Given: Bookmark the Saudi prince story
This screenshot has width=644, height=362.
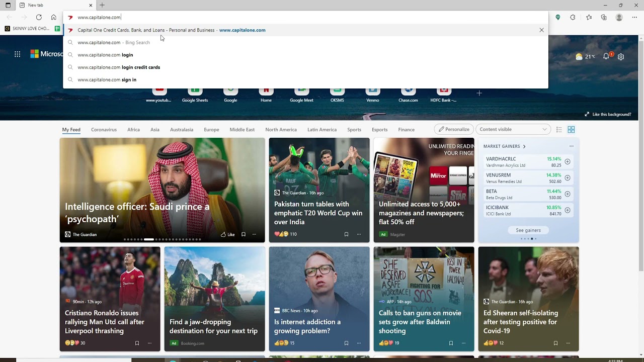Looking at the screenshot, I should coord(244,234).
